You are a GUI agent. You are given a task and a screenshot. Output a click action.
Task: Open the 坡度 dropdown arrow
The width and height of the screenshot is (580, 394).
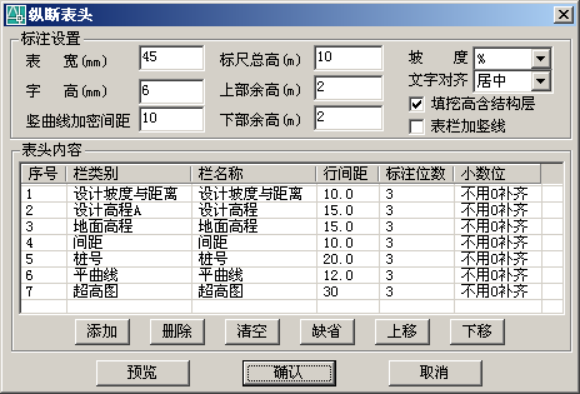(x=541, y=58)
